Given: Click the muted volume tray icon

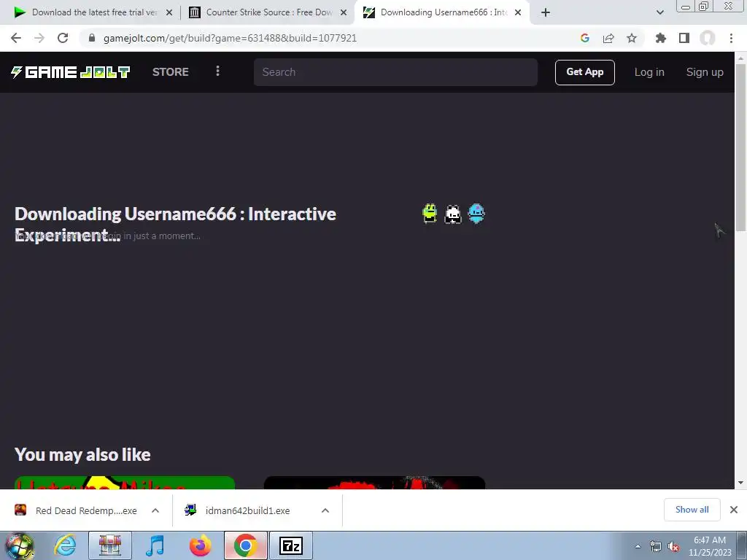Looking at the screenshot, I should pos(673,546).
